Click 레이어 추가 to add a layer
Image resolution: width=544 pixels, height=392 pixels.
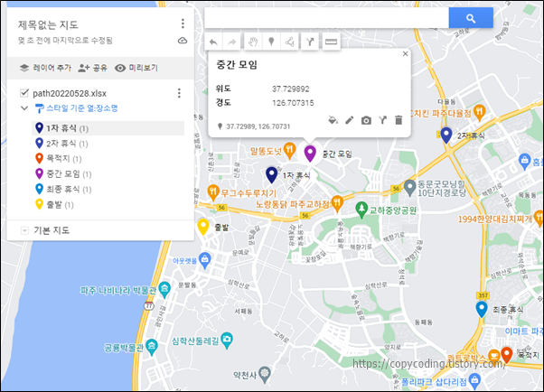[45, 68]
